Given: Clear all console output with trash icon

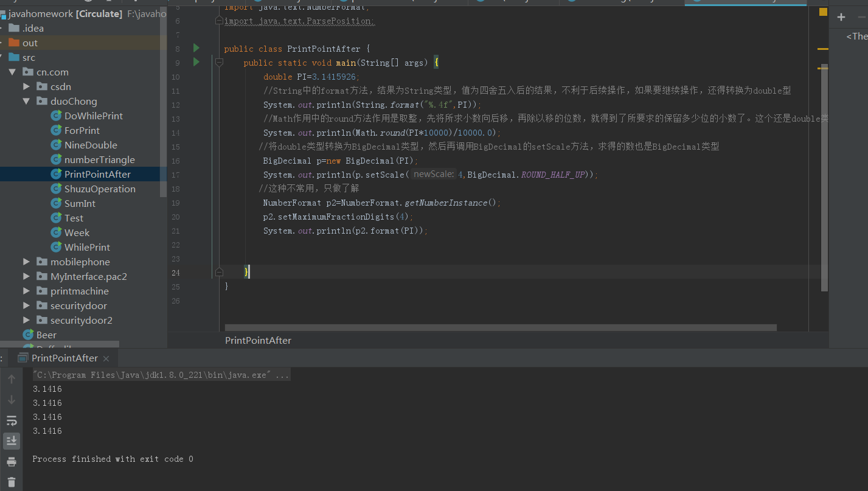Looking at the screenshot, I should point(12,482).
